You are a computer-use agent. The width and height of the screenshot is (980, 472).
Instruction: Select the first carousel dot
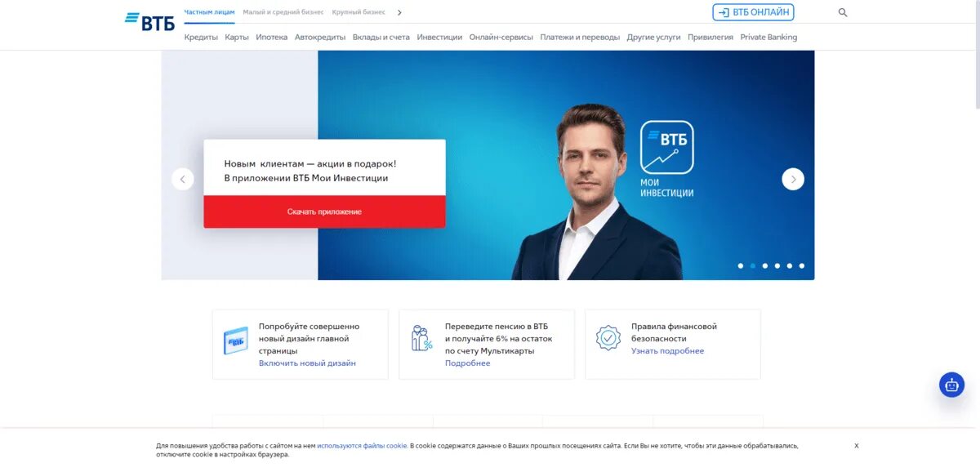[x=741, y=265]
